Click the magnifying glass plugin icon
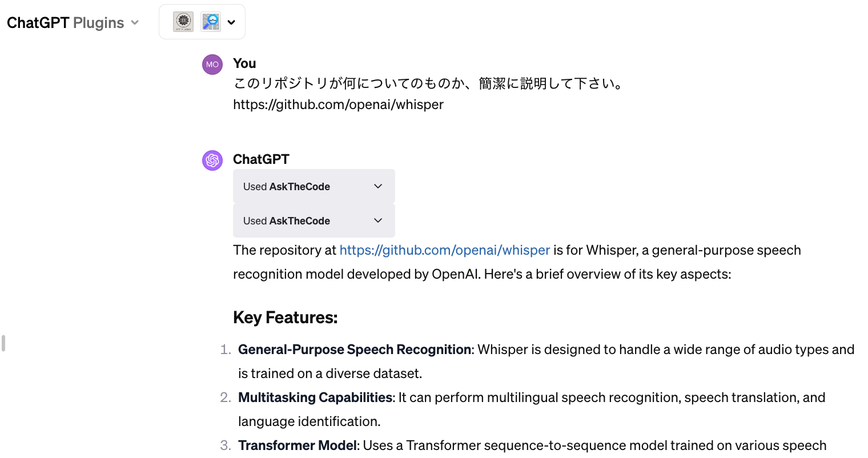 click(x=211, y=22)
